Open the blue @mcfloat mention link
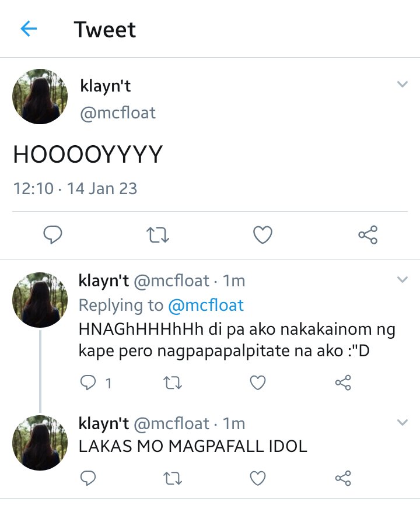 (x=206, y=306)
